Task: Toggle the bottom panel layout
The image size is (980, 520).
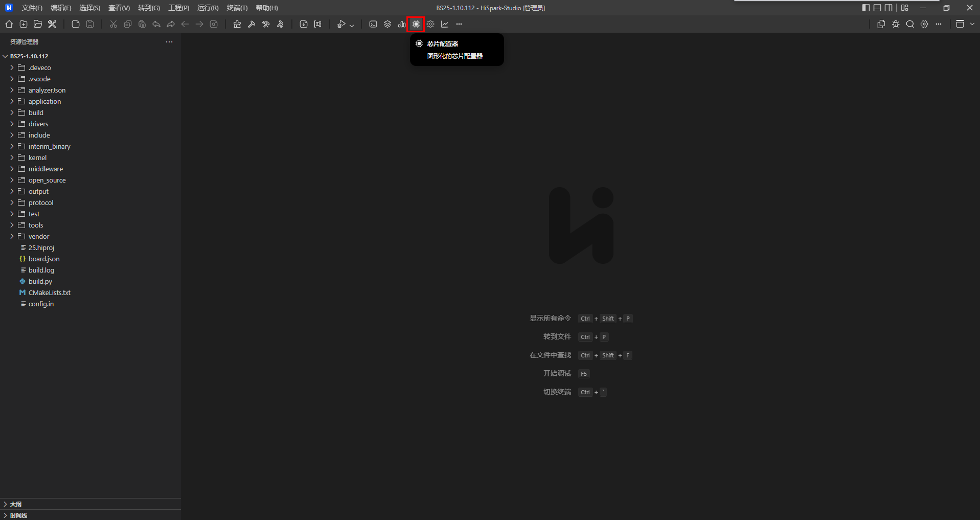Action: [x=877, y=8]
